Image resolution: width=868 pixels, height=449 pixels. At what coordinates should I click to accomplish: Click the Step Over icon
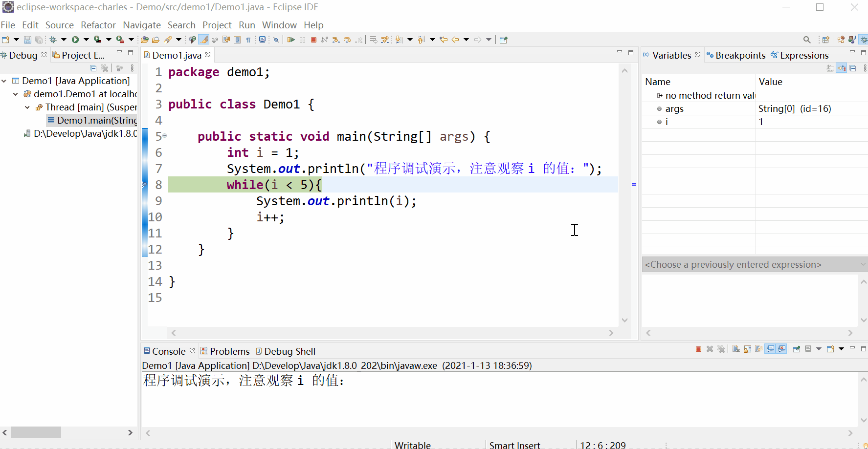point(347,40)
